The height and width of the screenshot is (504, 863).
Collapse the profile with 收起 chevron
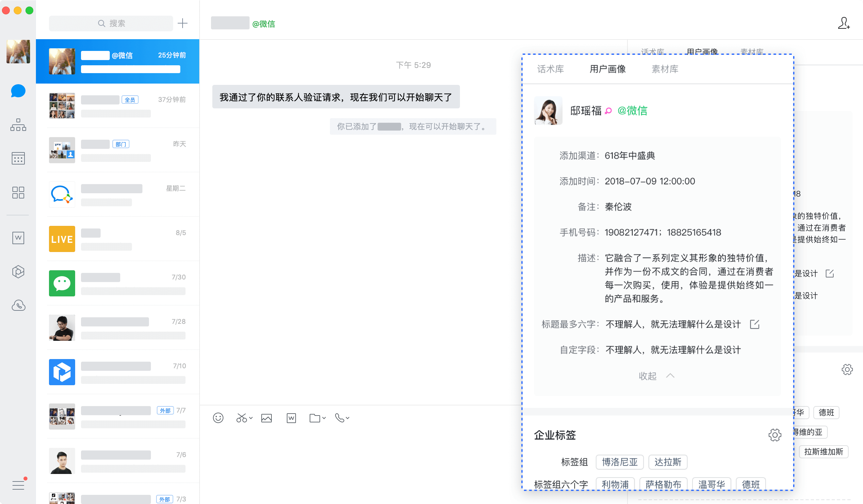coord(657,376)
